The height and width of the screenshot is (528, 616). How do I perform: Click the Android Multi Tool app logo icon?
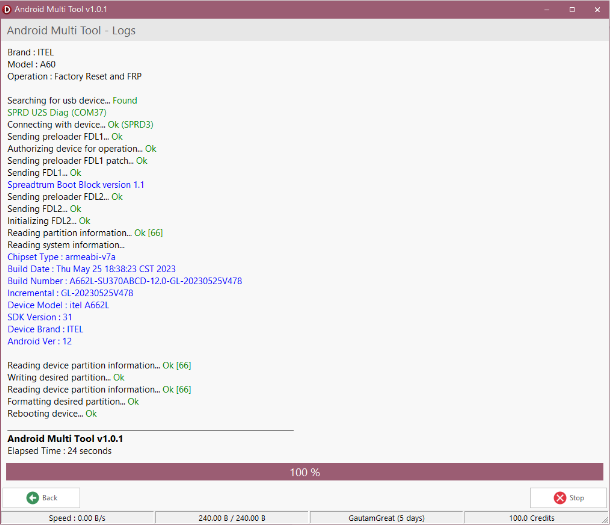pyautogui.click(x=7, y=9)
